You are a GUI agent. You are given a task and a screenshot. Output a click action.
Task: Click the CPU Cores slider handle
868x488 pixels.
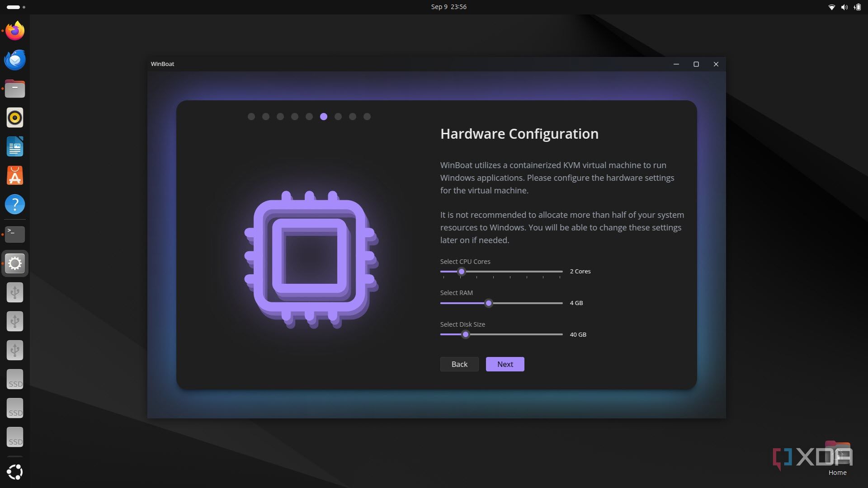(461, 272)
